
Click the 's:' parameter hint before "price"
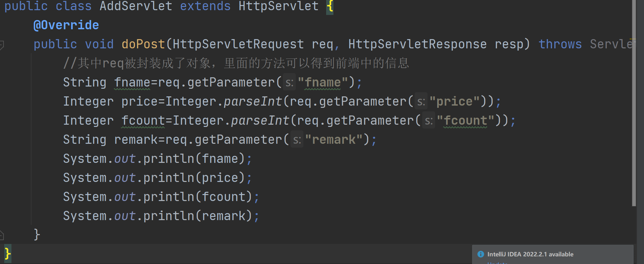[x=421, y=102]
